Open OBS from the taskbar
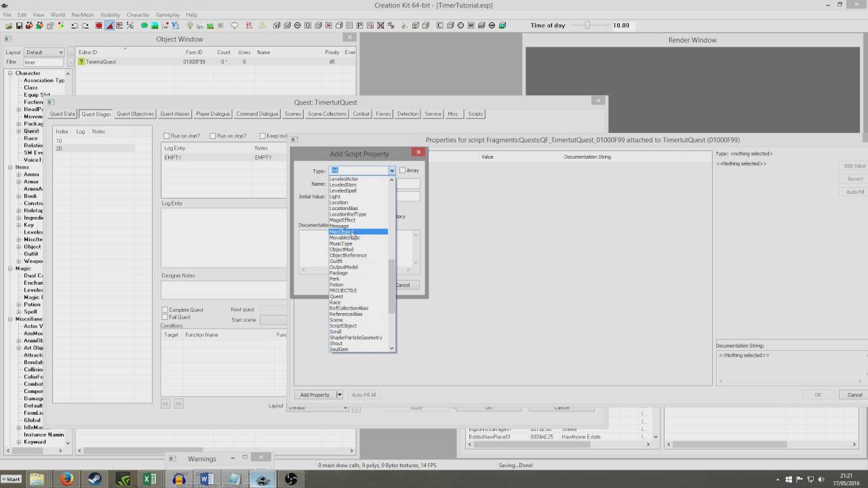868x488 pixels. pos(291,479)
